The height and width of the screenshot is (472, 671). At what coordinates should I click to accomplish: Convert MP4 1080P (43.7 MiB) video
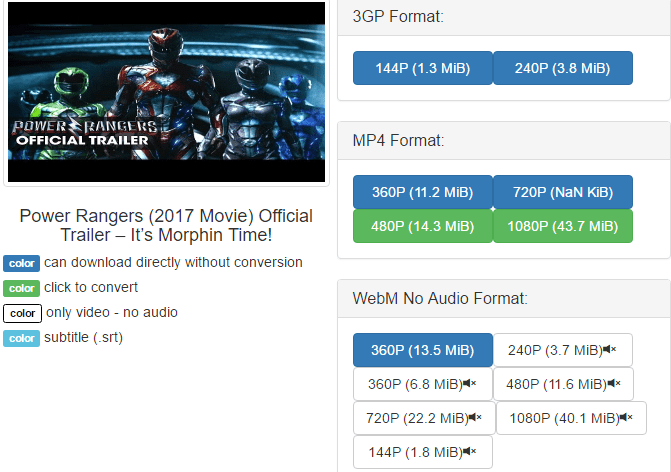pyautogui.click(x=563, y=226)
